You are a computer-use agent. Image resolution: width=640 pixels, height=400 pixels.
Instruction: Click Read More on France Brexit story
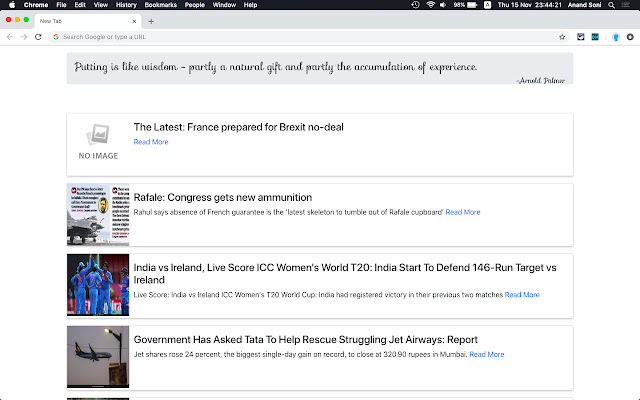[151, 142]
